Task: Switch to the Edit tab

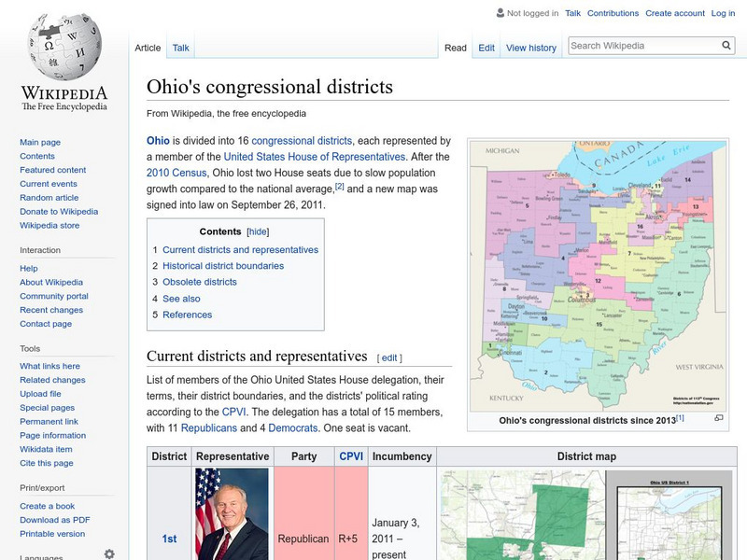Action: tap(486, 47)
